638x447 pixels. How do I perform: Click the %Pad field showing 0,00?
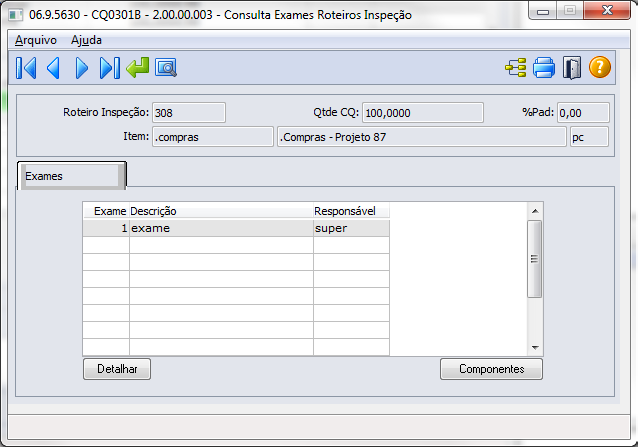[x=583, y=113]
